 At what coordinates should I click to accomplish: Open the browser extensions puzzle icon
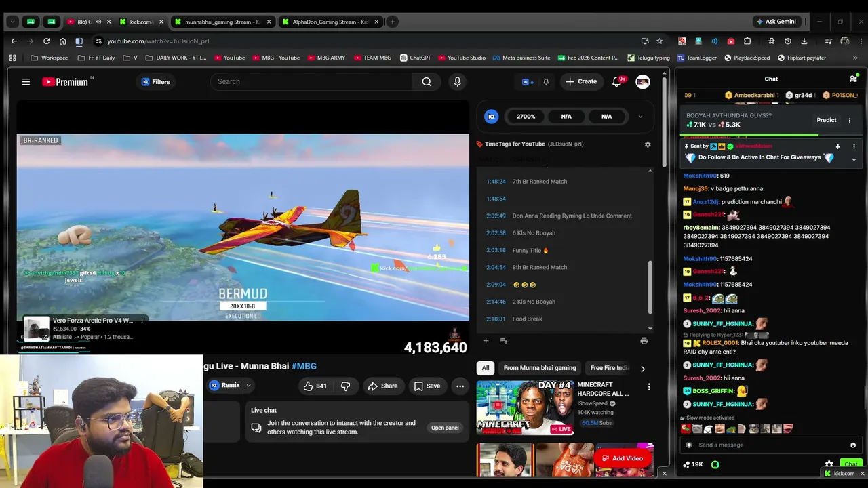(747, 41)
